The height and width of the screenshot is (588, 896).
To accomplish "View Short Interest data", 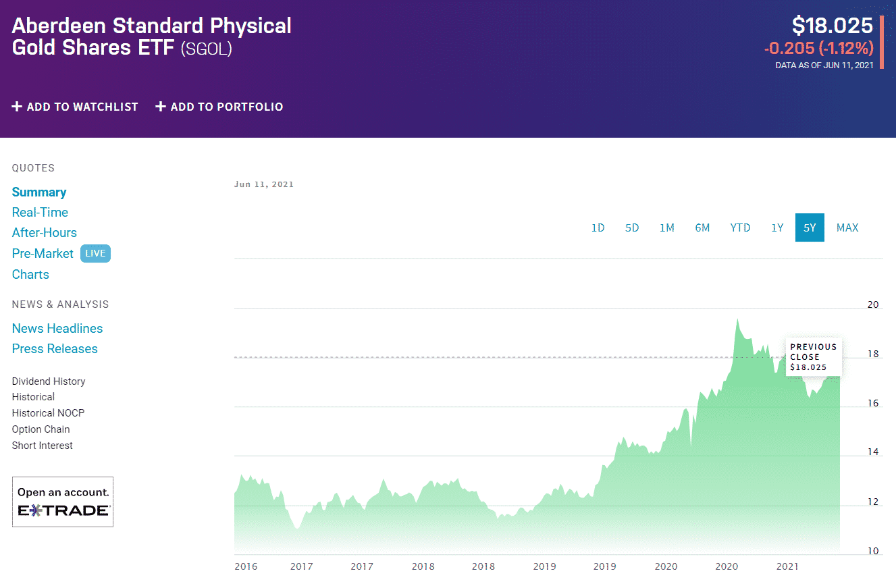I will [42, 446].
